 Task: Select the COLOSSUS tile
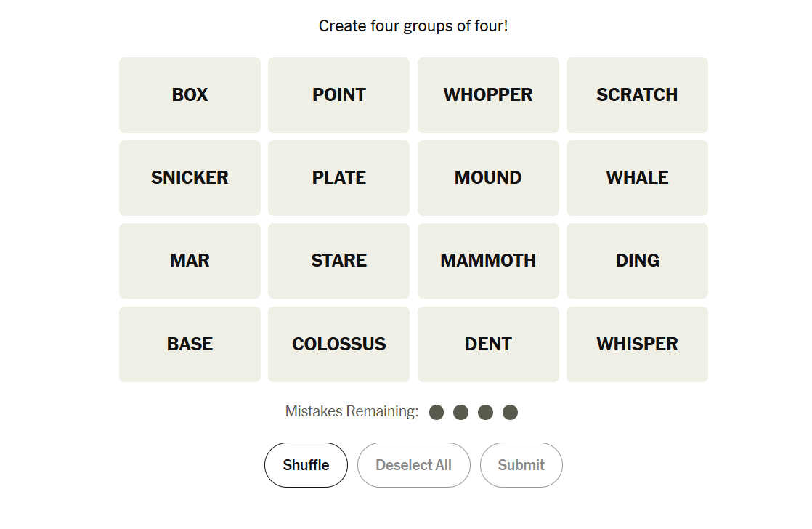pos(338,344)
